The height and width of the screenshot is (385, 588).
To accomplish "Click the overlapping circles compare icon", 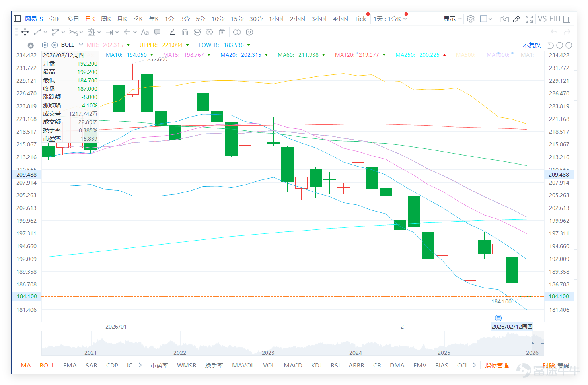I will pyautogui.click(x=237, y=32).
